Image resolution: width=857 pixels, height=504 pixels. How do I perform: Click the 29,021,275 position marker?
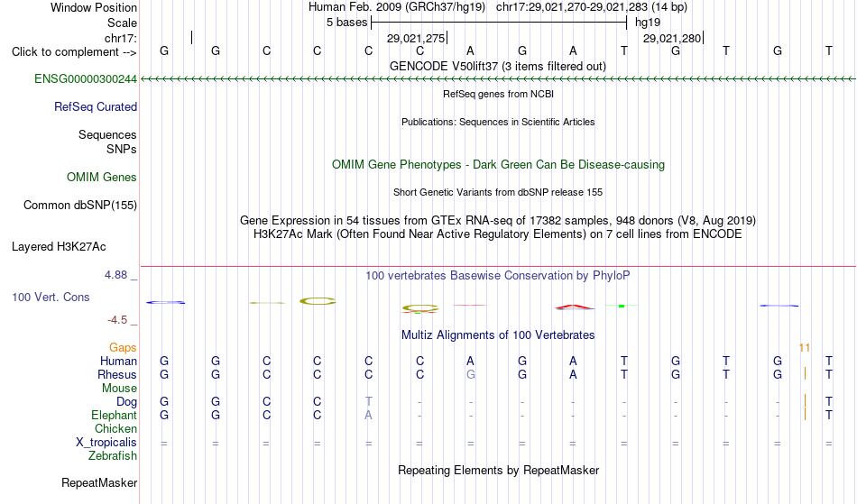tap(417, 38)
